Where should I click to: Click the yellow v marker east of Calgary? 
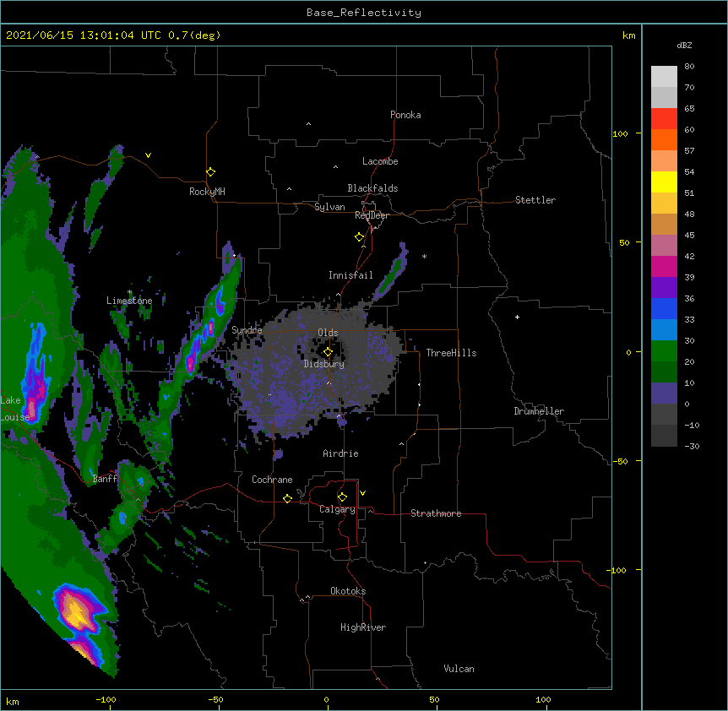(x=362, y=493)
